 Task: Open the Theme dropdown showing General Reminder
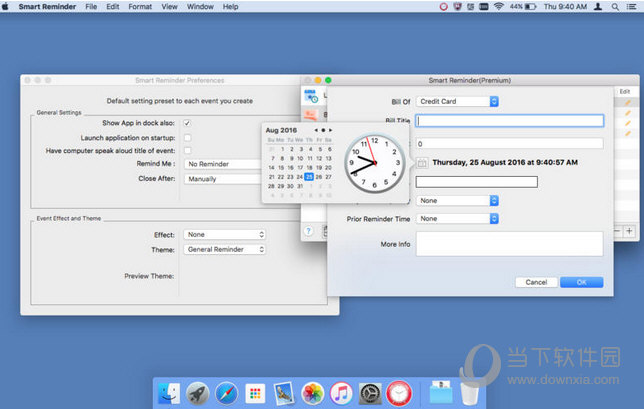(x=224, y=250)
